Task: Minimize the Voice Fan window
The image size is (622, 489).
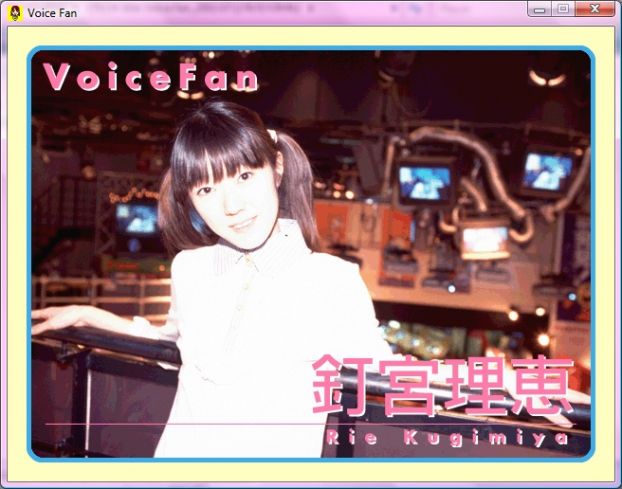Action: 539,9
